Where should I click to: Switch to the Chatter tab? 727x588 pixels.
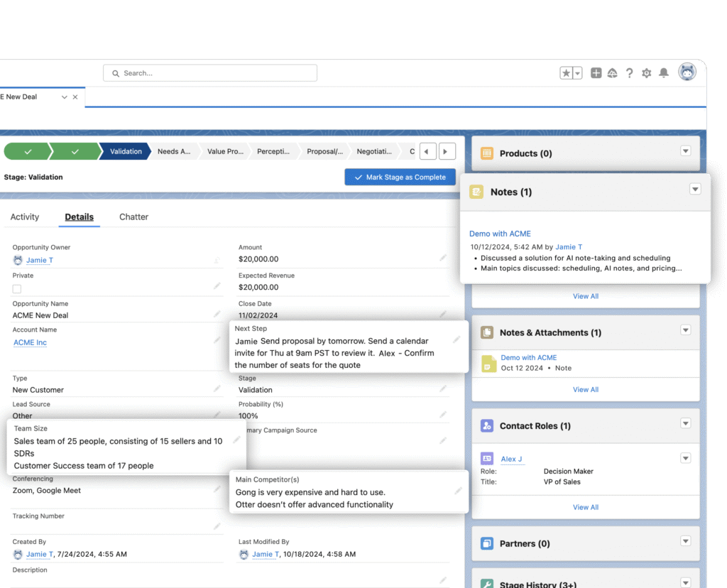(133, 217)
